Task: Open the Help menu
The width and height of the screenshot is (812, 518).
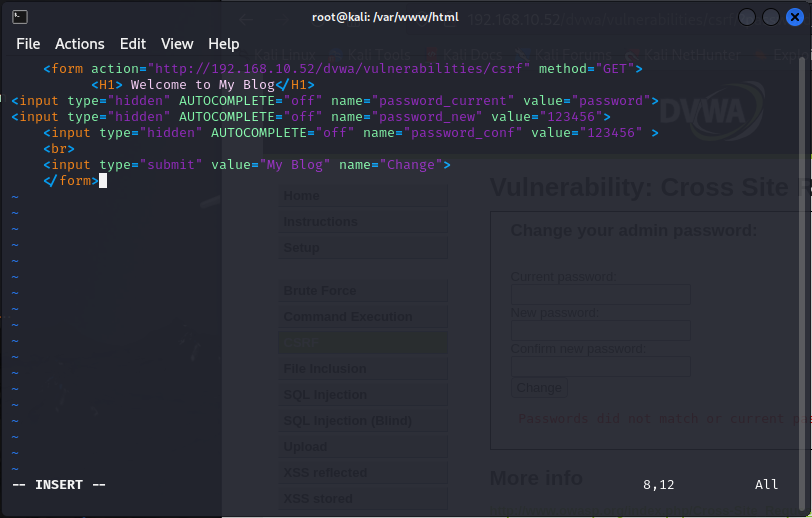Action: 224,44
